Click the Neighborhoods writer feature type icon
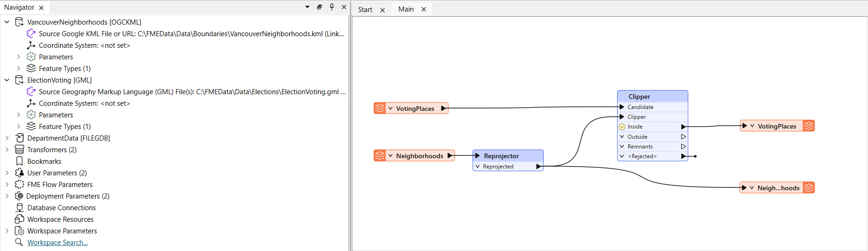This screenshot has width=868, height=251. click(809, 187)
